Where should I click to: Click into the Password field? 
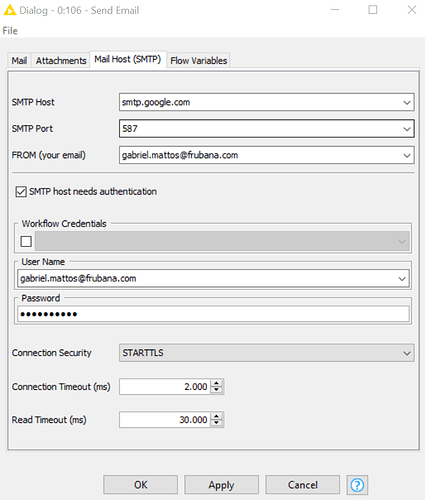[x=213, y=314]
